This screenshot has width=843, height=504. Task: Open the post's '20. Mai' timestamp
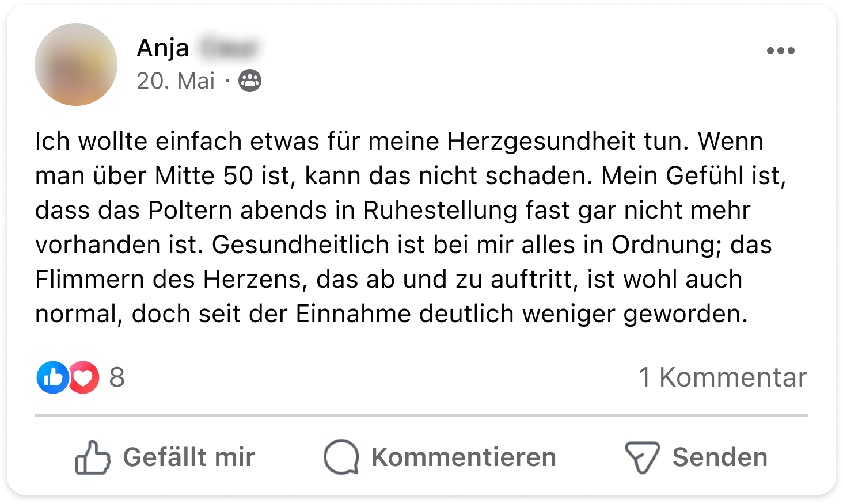(176, 81)
